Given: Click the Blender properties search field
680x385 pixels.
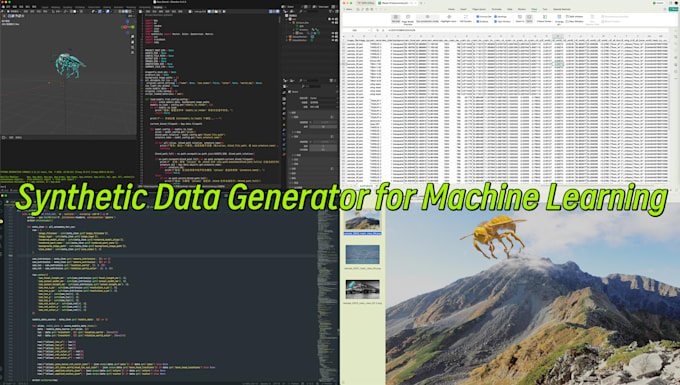Looking at the screenshot, I should 312,86.
